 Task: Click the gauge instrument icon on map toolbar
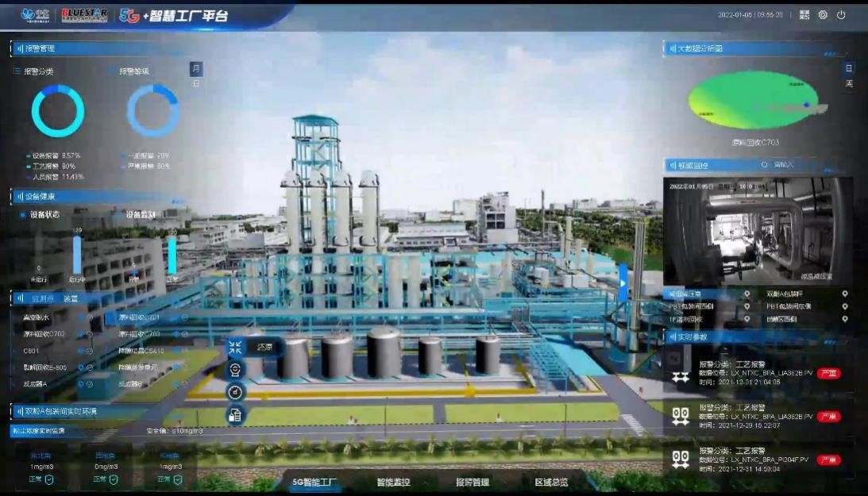(x=235, y=392)
